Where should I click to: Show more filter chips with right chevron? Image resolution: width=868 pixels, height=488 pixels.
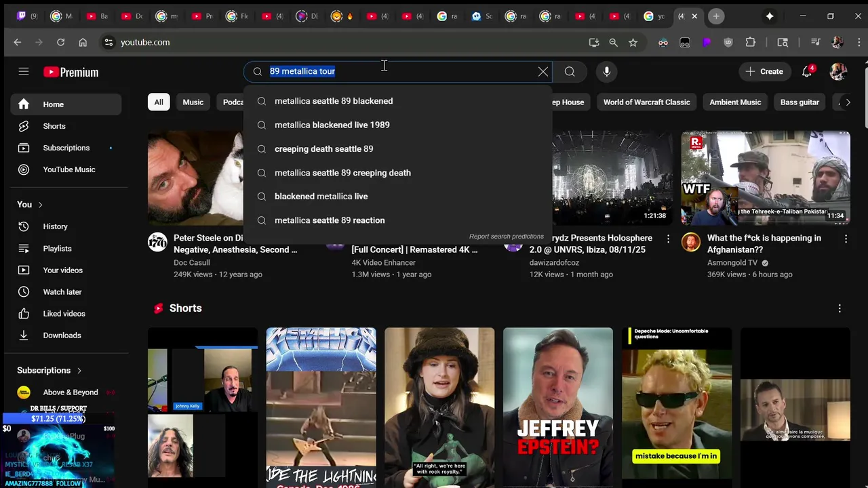848,102
